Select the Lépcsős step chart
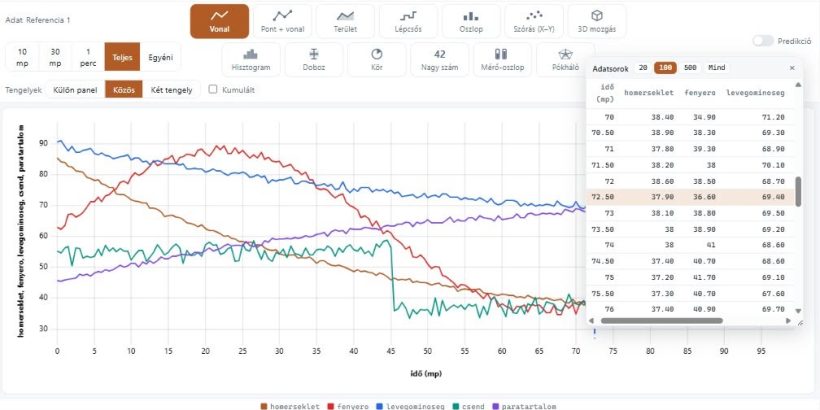Viewport: 820px width, 410px height. click(x=408, y=21)
